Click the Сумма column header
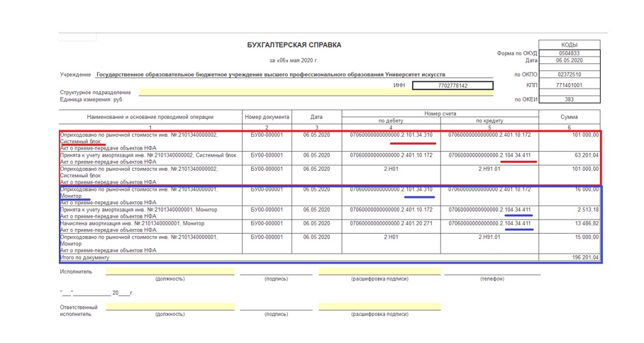The image size is (644, 343). tap(569, 117)
